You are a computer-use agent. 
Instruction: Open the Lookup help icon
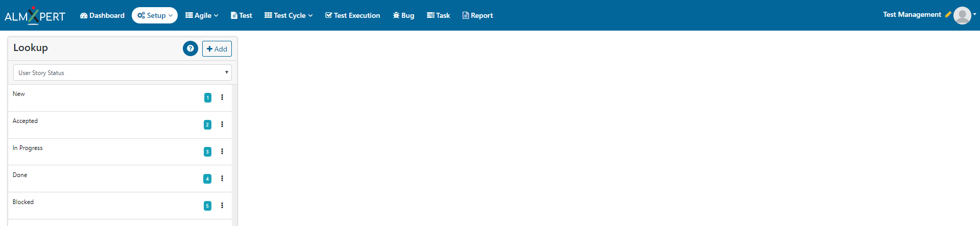tap(190, 48)
